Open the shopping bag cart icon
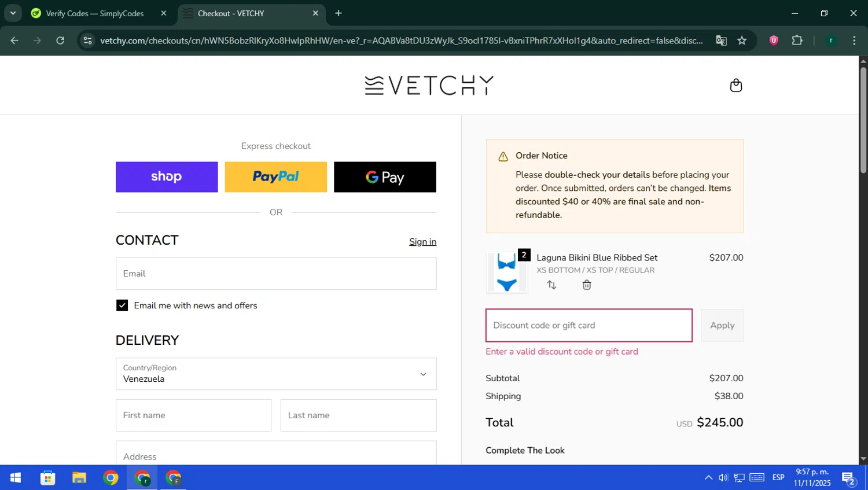 735,86
